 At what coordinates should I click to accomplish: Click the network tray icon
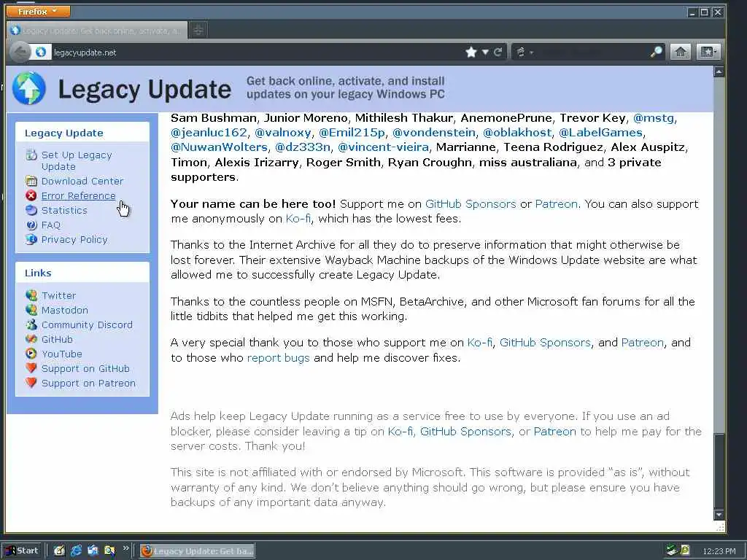pyautogui.click(x=672, y=551)
